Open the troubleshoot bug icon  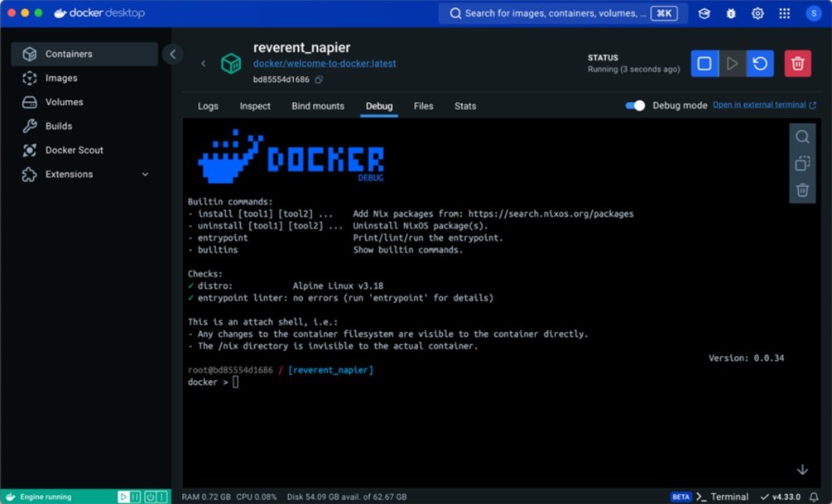[731, 13]
